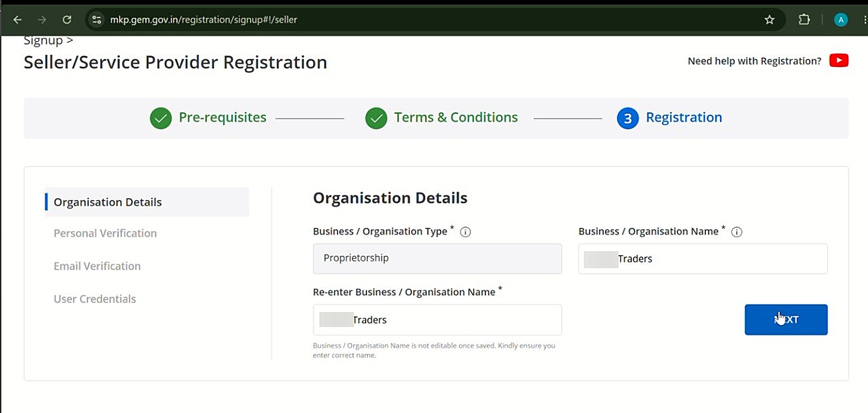Click the green check beside Terms & Conditions
Screen dimensions: 868x413
click(376, 118)
